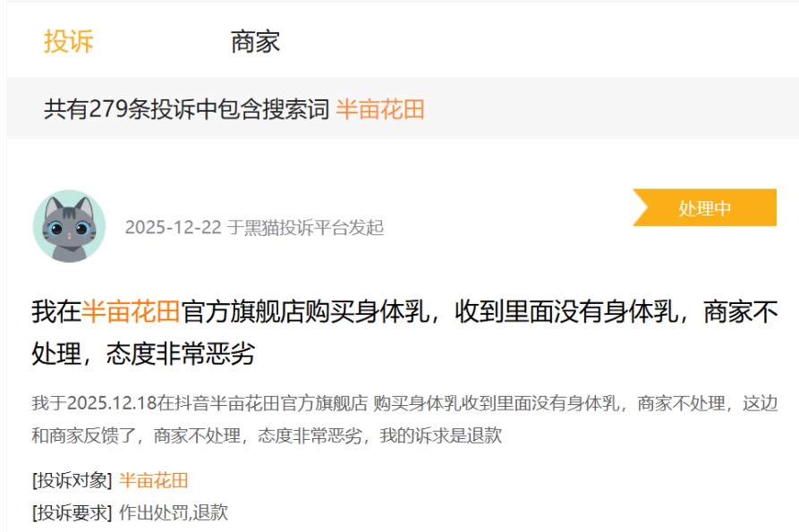799x532 pixels.
Task: Click 抖音半亩花田官方旗舰店 in description
Action: coord(271,403)
